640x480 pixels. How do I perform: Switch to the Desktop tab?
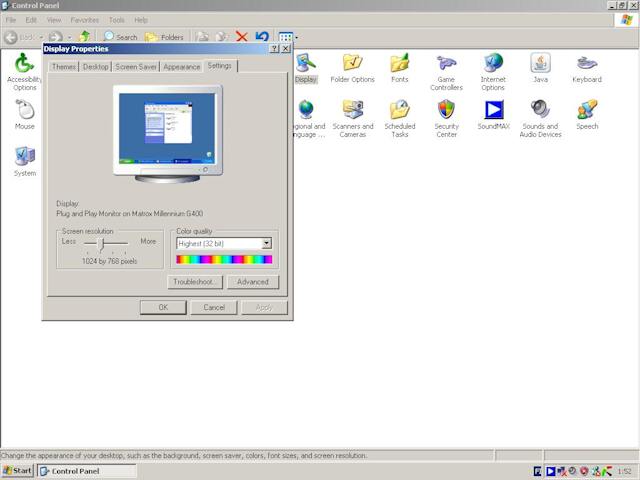[96, 67]
